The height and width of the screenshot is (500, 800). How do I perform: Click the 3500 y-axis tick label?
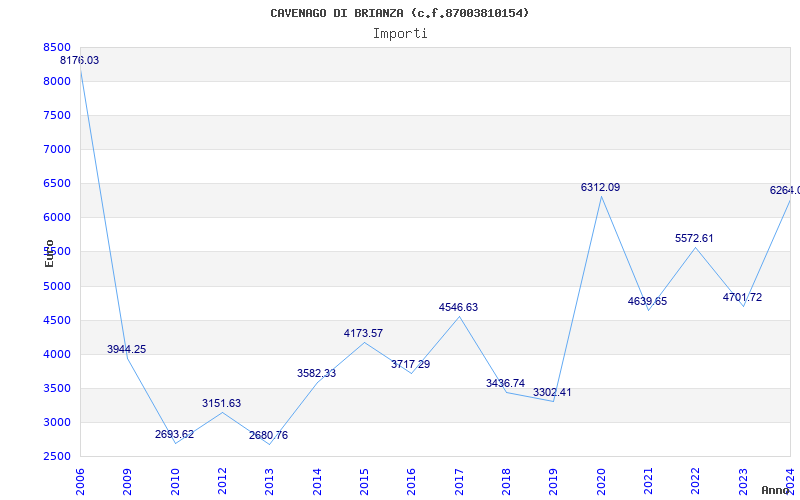[57, 388]
